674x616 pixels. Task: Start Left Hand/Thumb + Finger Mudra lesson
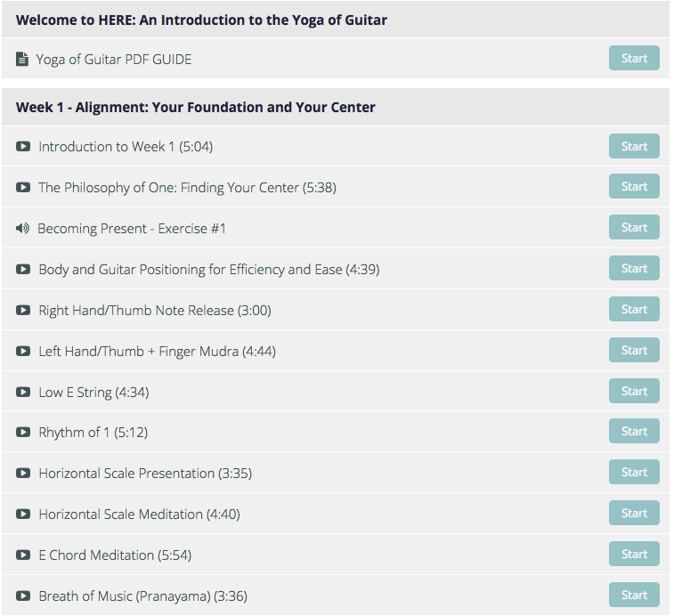pyautogui.click(x=634, y=350)
